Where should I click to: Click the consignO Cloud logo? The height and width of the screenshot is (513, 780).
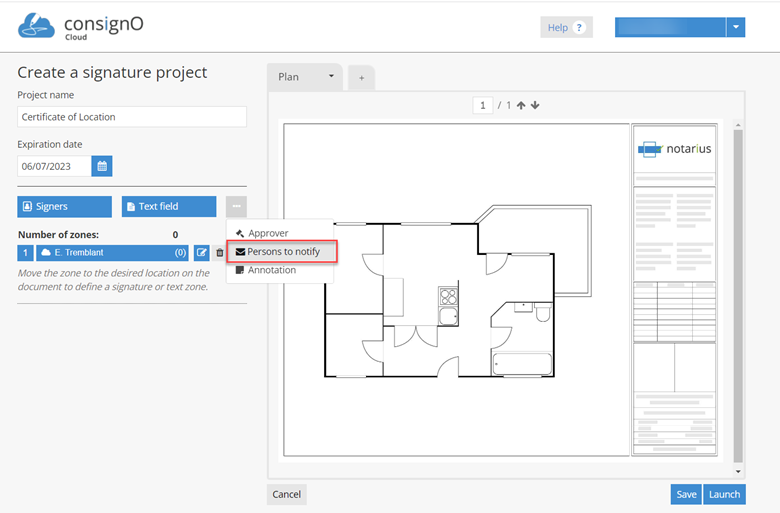coord(81,27)
